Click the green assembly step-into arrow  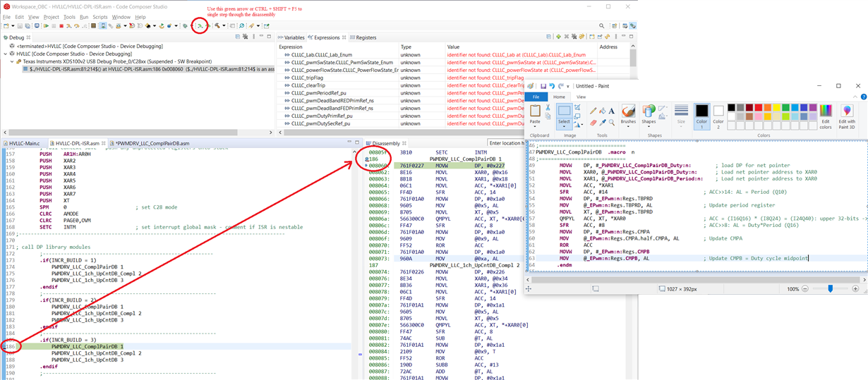click(x=200, y=26)
